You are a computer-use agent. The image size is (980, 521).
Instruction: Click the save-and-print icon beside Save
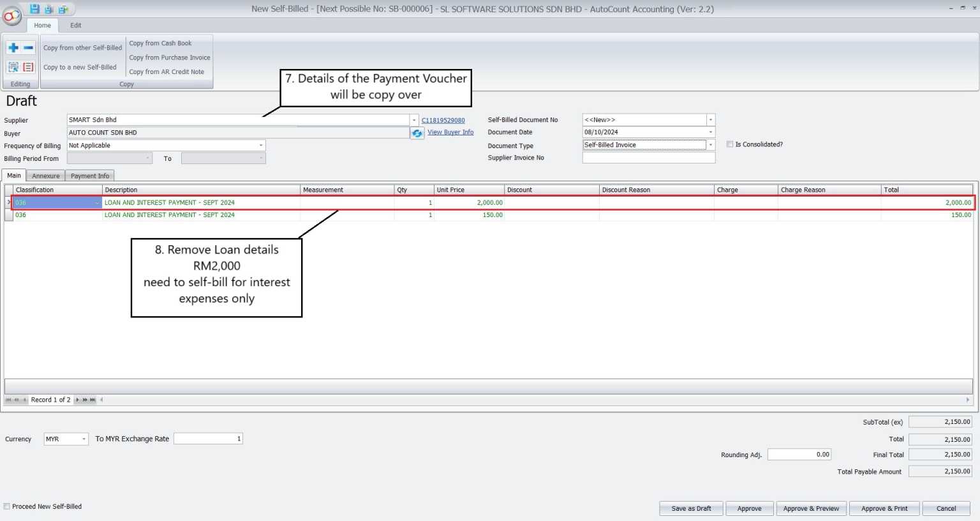point(48,9)
